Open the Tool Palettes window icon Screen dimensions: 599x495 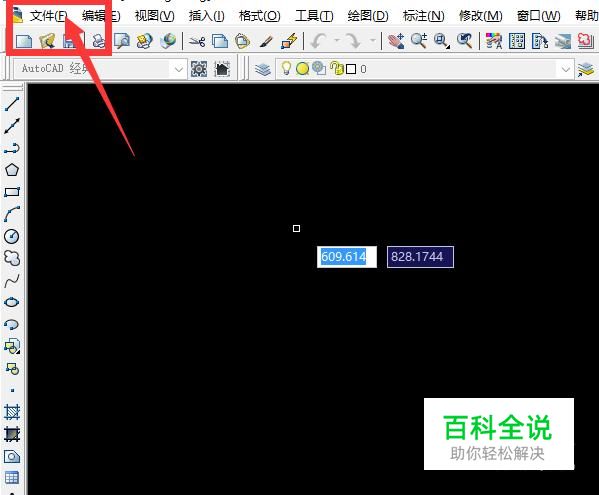540,40
